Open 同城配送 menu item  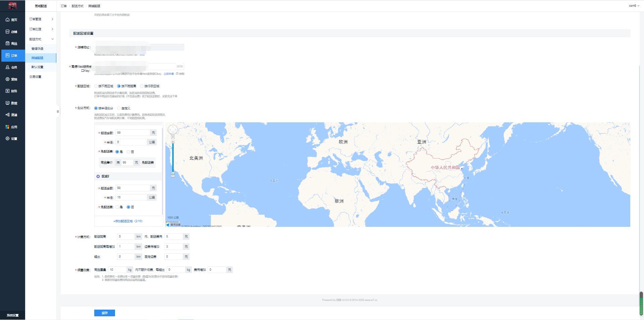click(41, 58)
